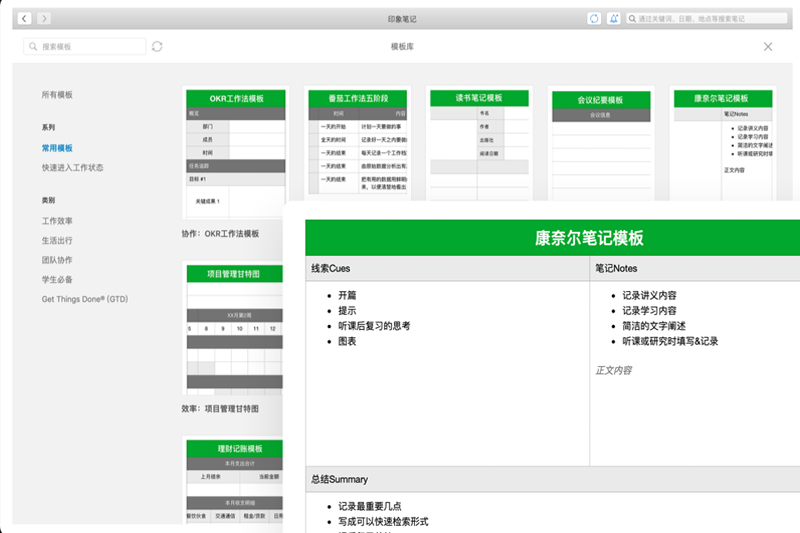Screen dimensions: 800x533
Task: Type in the 搜索模板 search field
Action: (x=90, y=47)
